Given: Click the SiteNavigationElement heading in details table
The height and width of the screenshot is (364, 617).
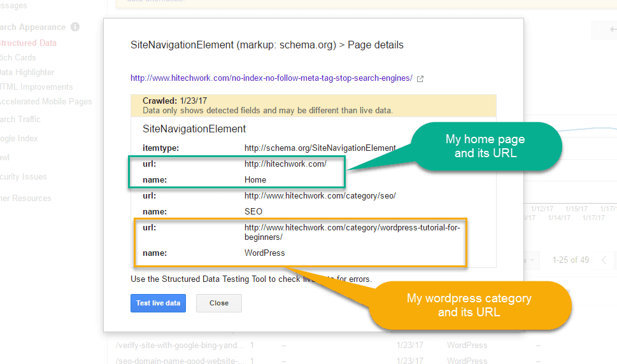Looking at the screenshot, I should (194, 129).
